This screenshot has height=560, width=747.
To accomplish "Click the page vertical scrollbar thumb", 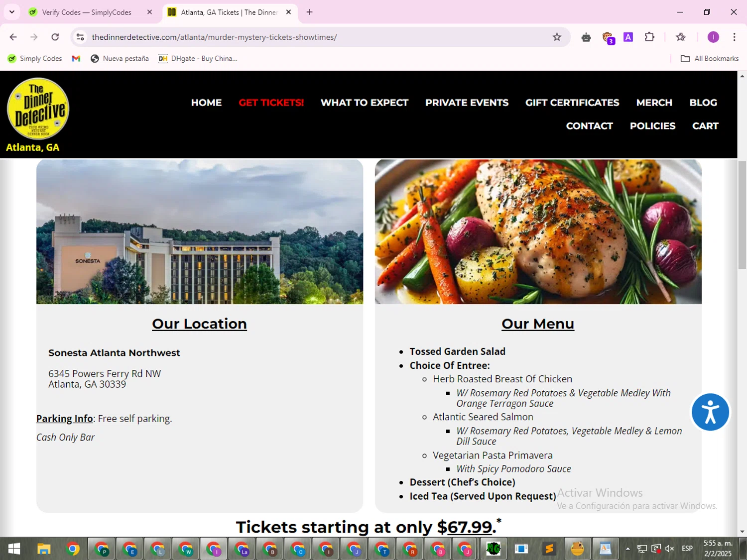I will coord(742,215).
